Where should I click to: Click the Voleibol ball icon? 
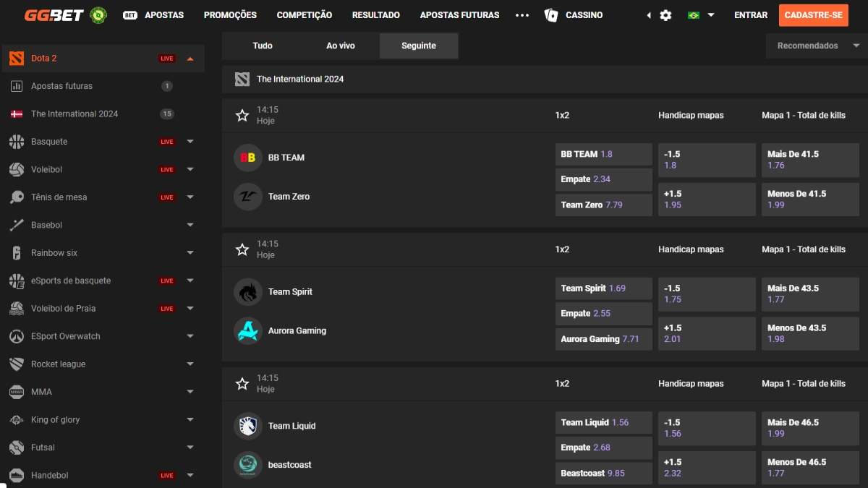coord(17,170)
